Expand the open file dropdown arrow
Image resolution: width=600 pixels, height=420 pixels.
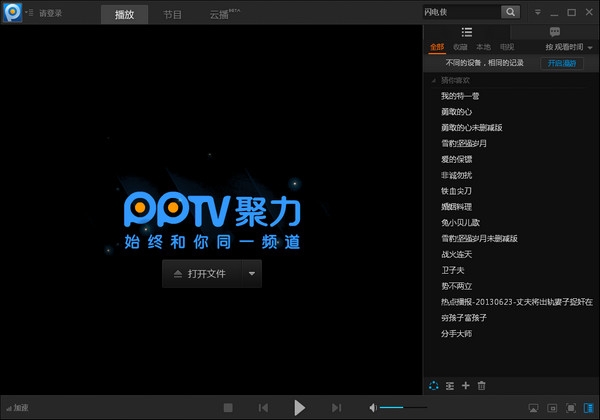point(251,273)
